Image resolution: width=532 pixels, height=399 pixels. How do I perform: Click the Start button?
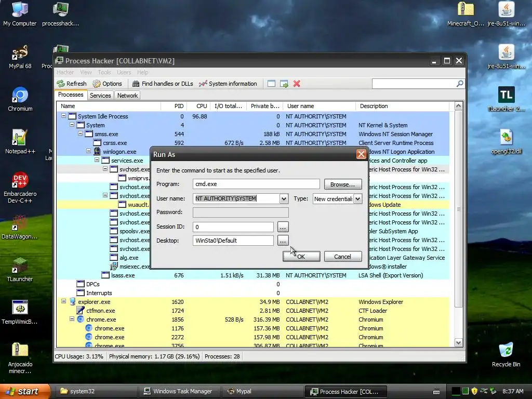tap(24, 392)
